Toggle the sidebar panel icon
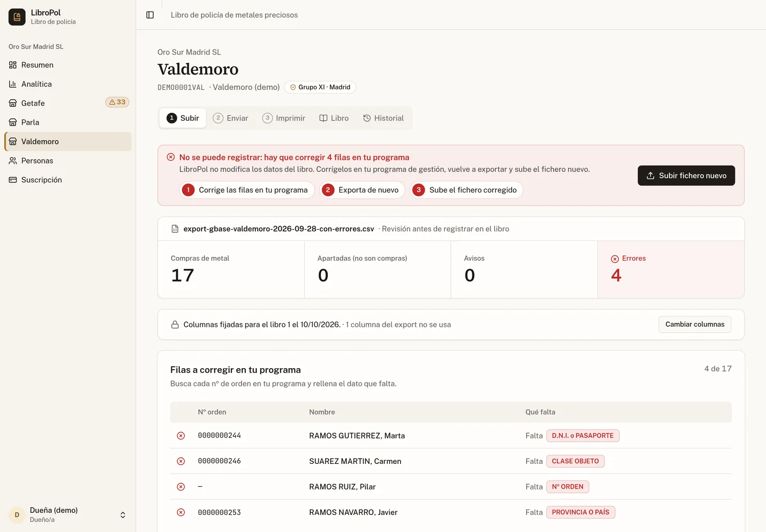This screenshot has height=532, width=766. (150, 15)
